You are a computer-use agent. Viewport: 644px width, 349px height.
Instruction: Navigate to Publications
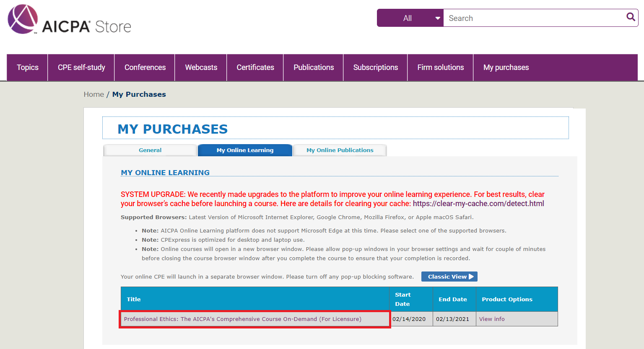tap(314, 67)
